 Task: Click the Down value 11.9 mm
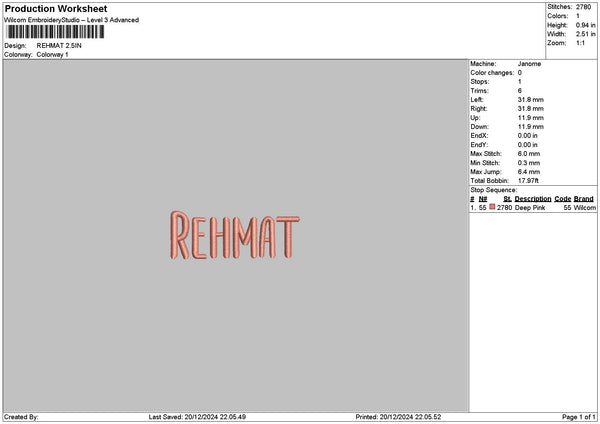click(x=530, y=127)
